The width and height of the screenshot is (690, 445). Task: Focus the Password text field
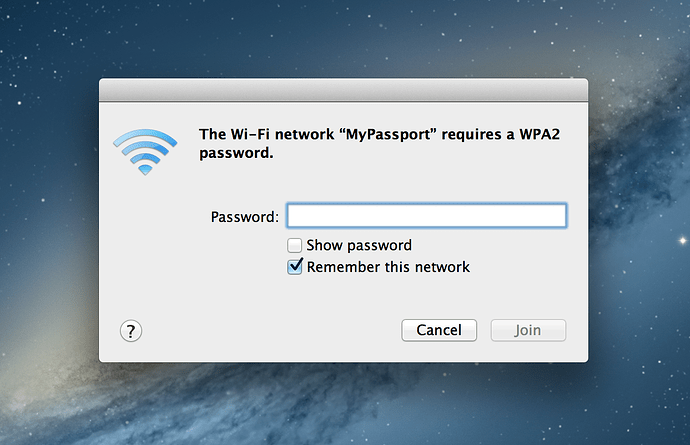[x=426, y=215]
